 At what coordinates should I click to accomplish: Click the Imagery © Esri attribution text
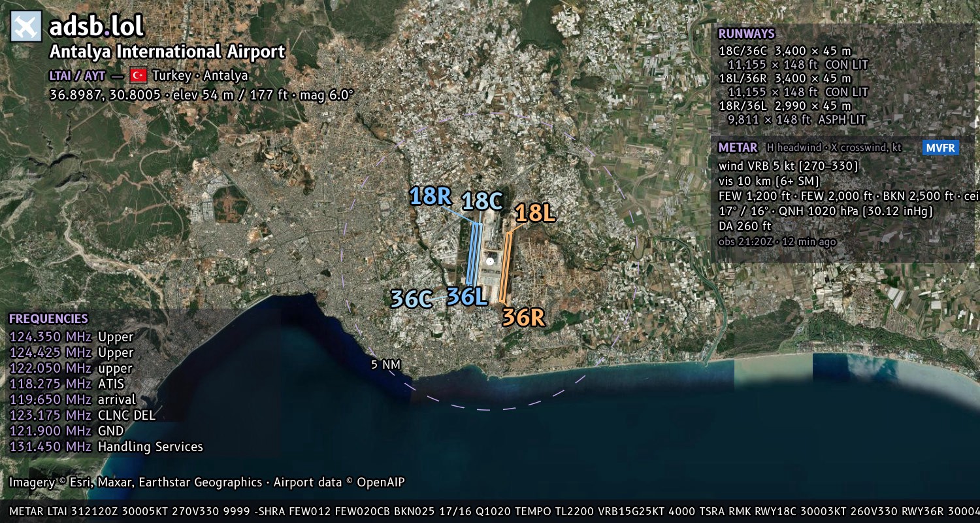point(206,482)
